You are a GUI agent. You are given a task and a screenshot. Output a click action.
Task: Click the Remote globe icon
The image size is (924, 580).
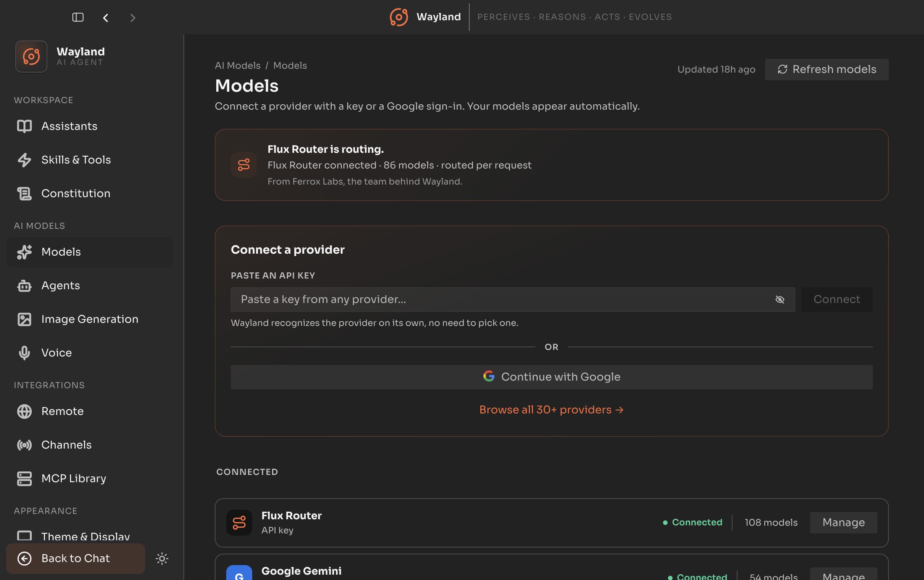(24, 411)
